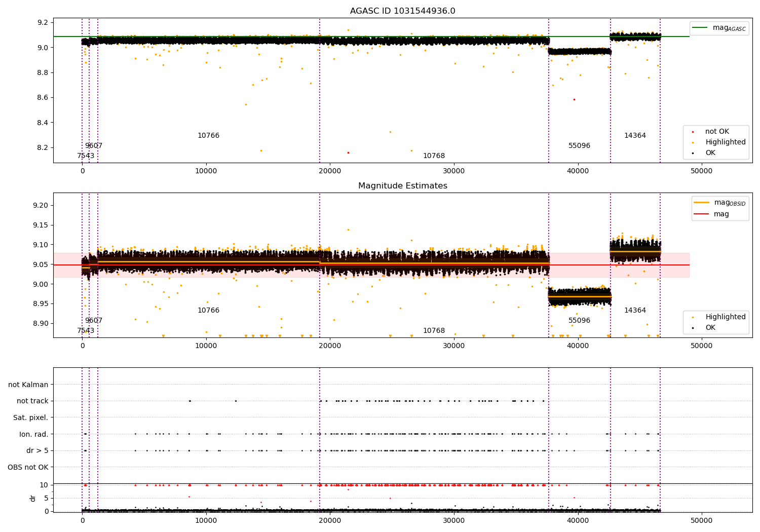Click x-axis tick 30000 under the flags panel
760x532 pixels.
point(454,521)
